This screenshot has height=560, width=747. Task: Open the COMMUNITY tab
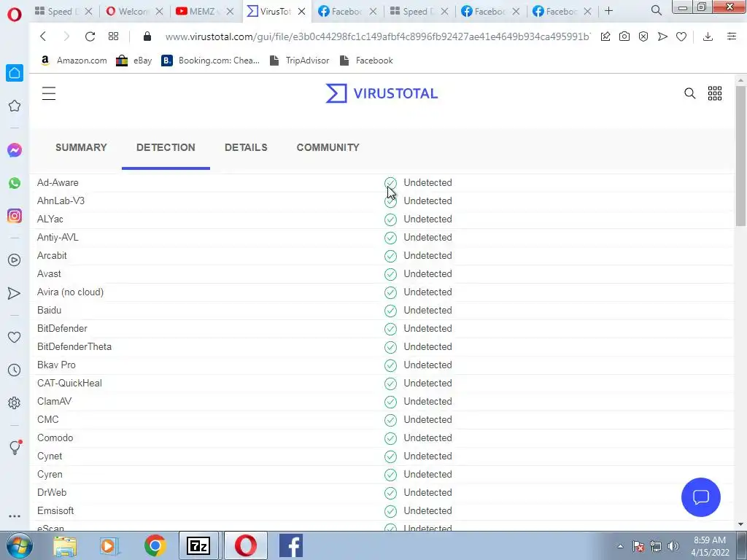[328, 147]
